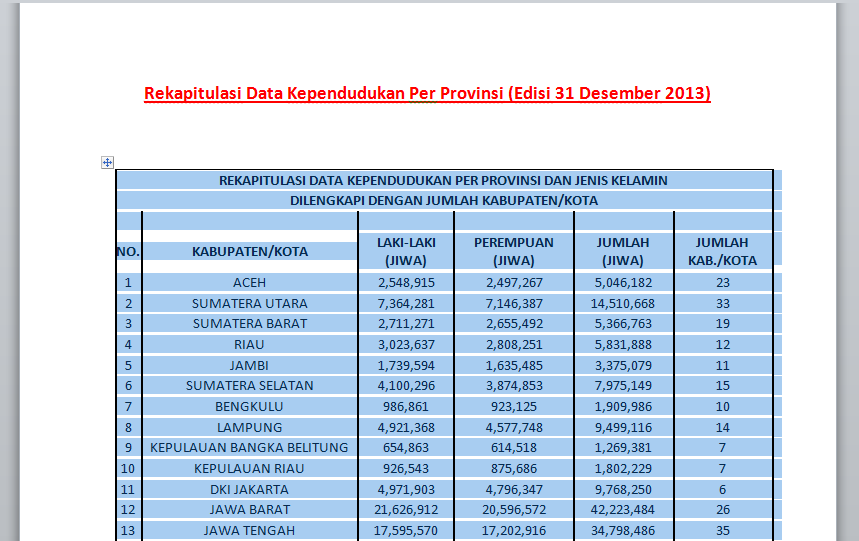
Task: Click the value 2,808,251
Action: point(514,344)
